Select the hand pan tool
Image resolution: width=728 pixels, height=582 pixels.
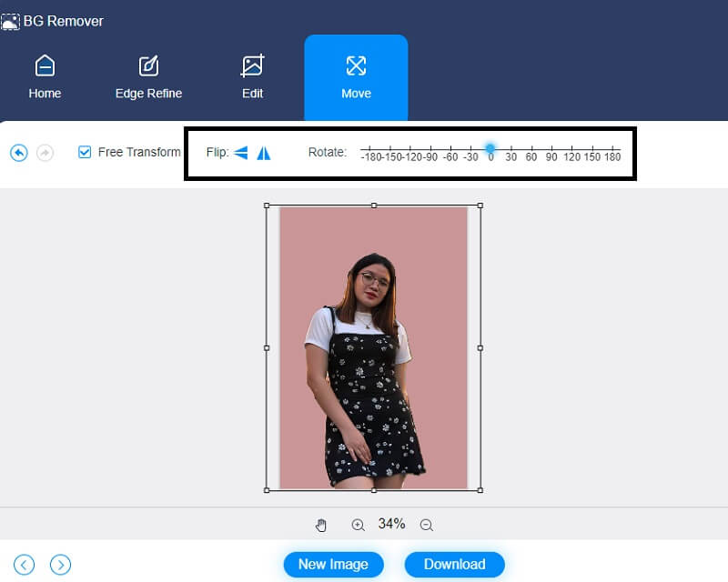coord(321,524)
